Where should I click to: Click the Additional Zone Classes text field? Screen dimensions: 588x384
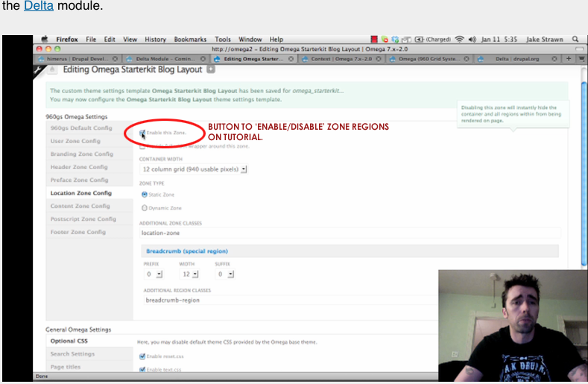350,233
